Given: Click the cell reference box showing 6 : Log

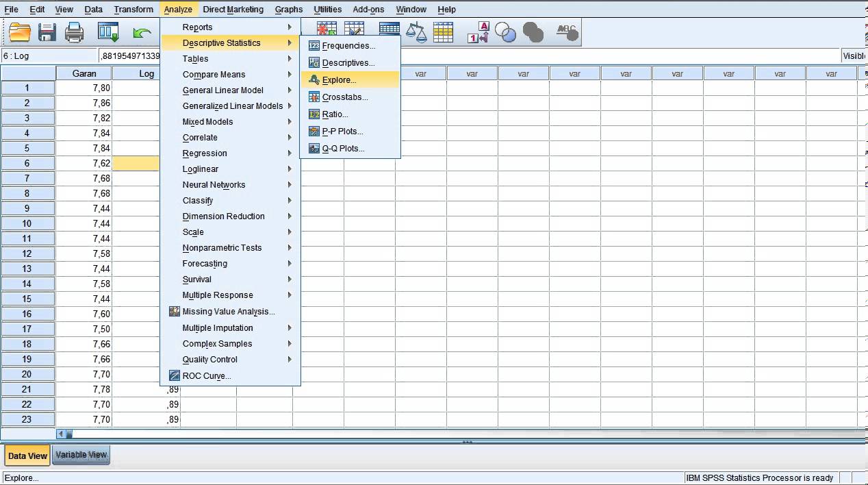Looking at the screenshot, I should pos(50,56).
